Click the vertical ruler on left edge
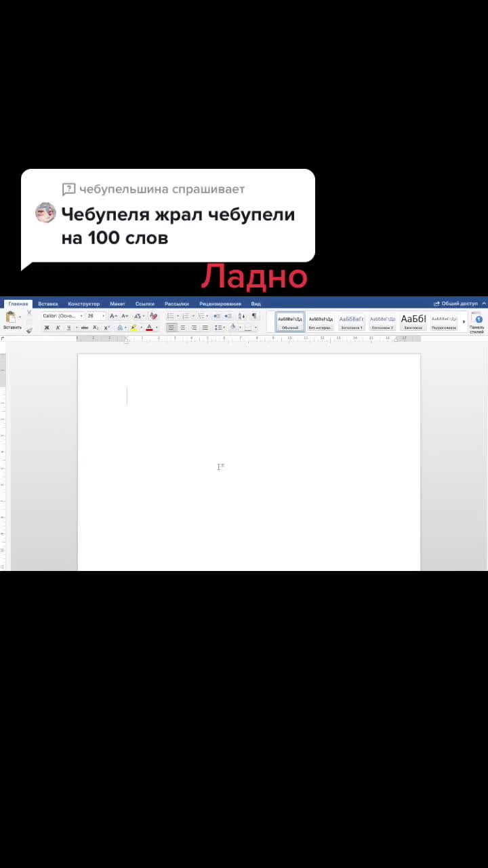The width and height of the screenshot is (488, 868). pyautogui.click(x=3, y=461)
